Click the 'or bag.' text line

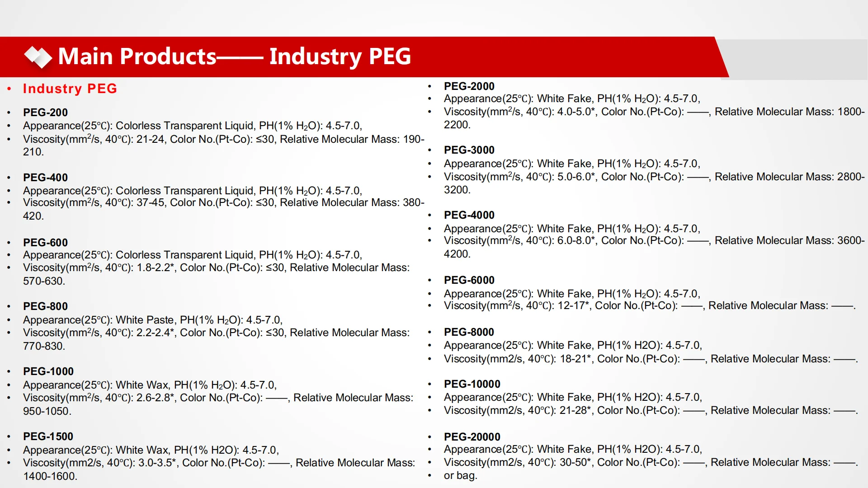pos(460,475)
